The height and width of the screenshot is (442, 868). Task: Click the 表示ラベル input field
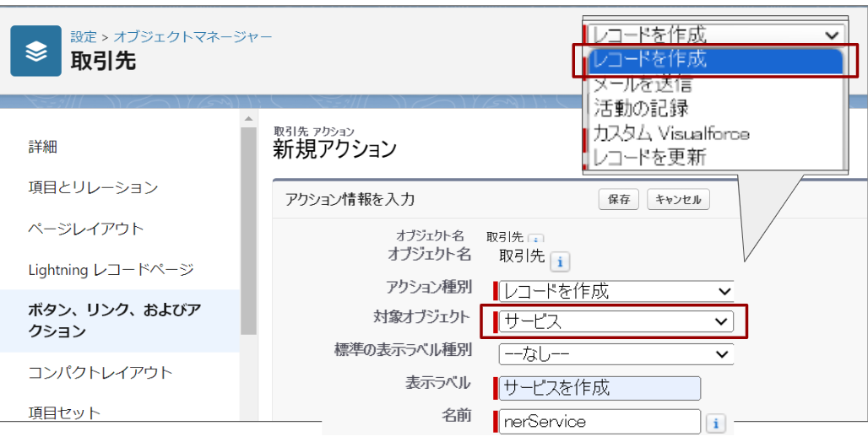(599, 388)
